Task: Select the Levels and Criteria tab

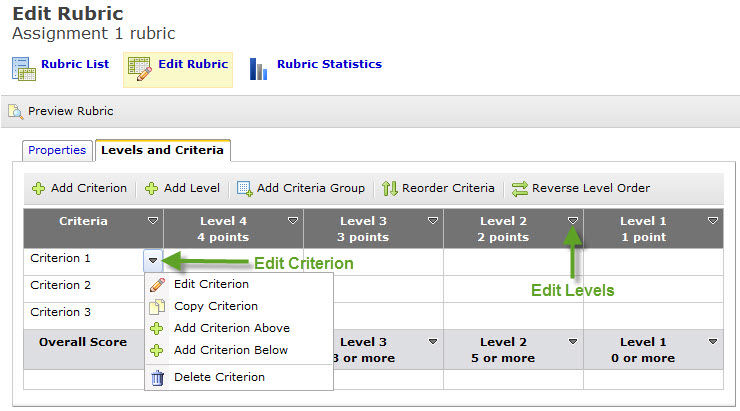Action: (163, 150)
